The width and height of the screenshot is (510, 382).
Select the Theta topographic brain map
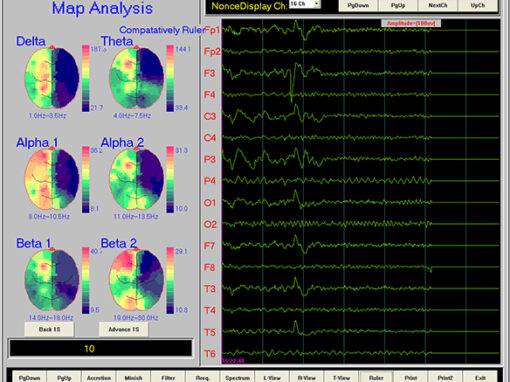136,77
